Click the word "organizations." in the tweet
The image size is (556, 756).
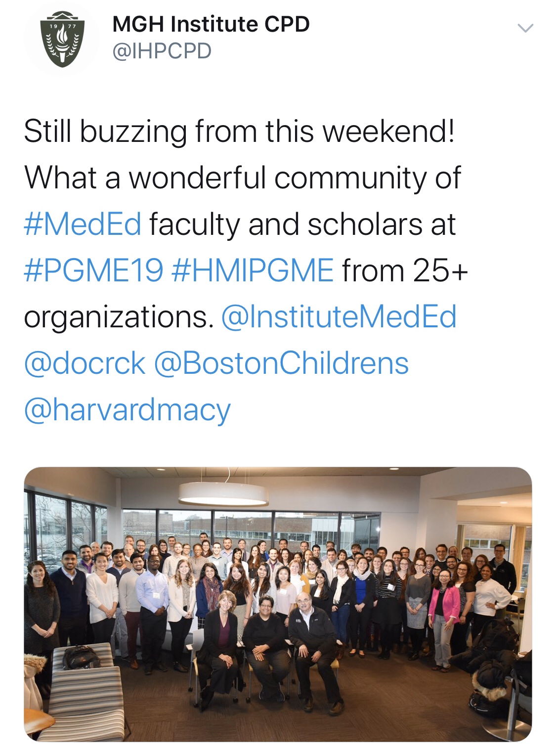pos(119,317)
